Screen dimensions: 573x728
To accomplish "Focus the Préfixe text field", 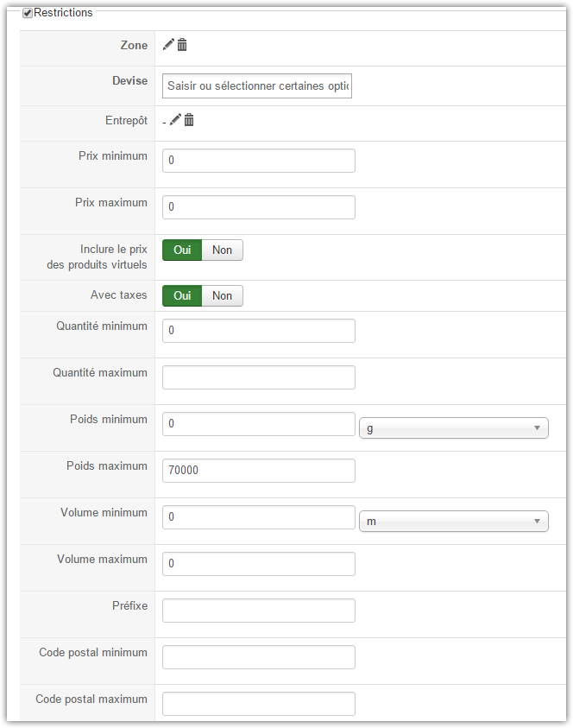I will coord(259,611).
